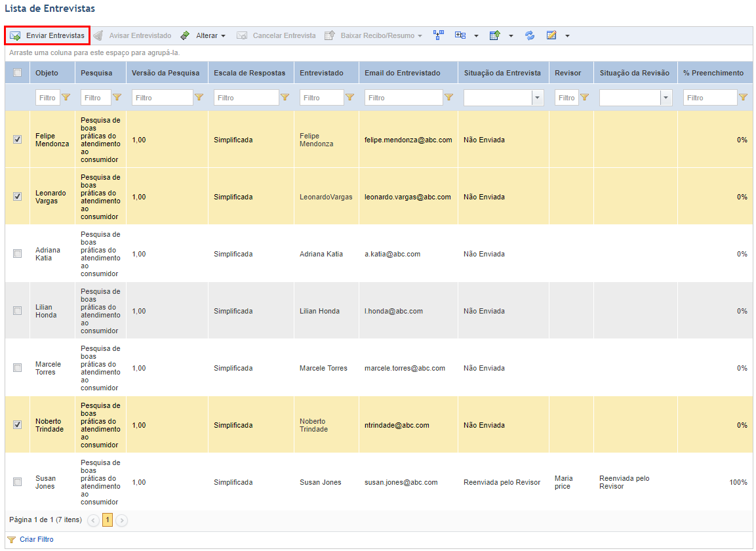Click the 100% completion value
756x551 pixels.
738,482
